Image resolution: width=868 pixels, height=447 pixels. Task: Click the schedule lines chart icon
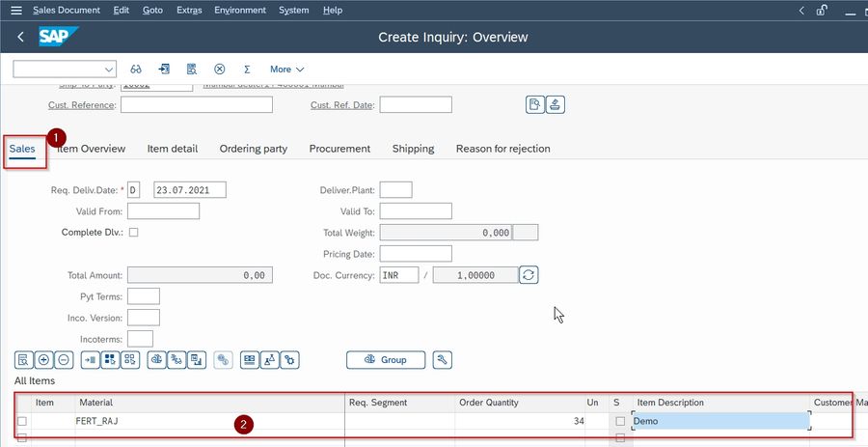[197, 360]
